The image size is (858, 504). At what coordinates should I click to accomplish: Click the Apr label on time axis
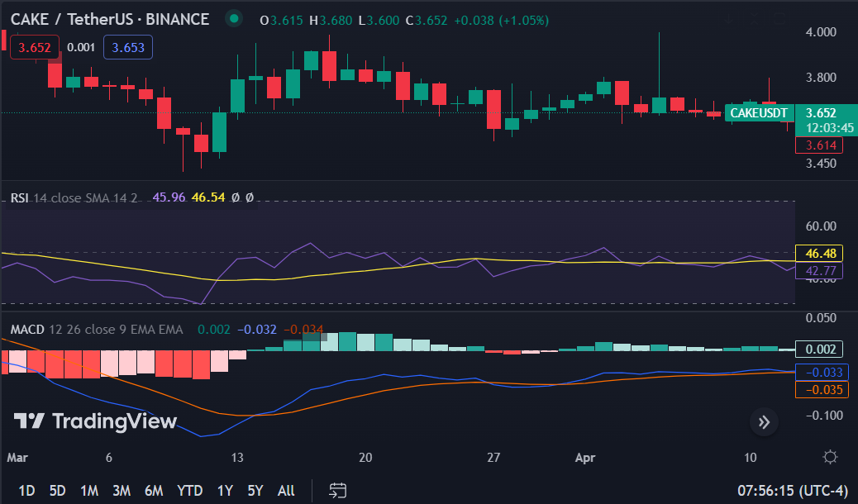click(585, 458)
